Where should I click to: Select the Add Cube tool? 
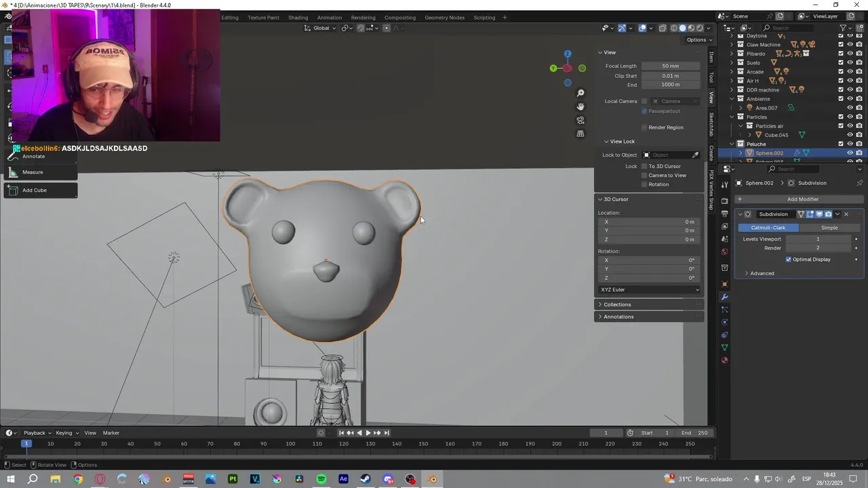point(41,190)
